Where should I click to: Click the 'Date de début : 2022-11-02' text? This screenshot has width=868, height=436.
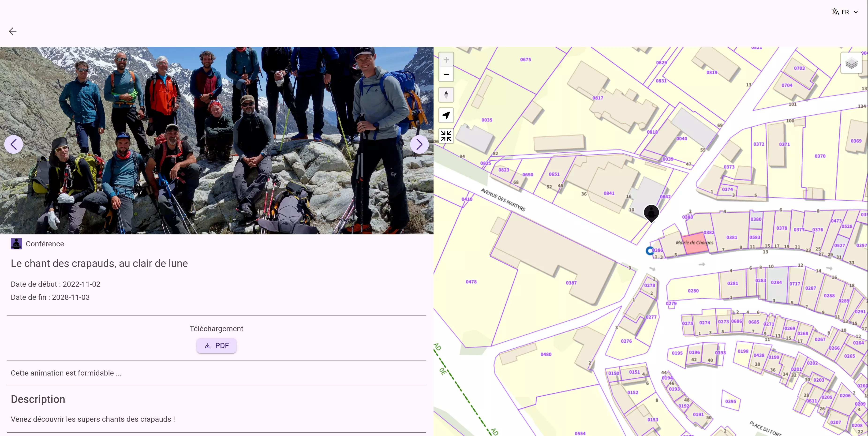coord(56,284)
